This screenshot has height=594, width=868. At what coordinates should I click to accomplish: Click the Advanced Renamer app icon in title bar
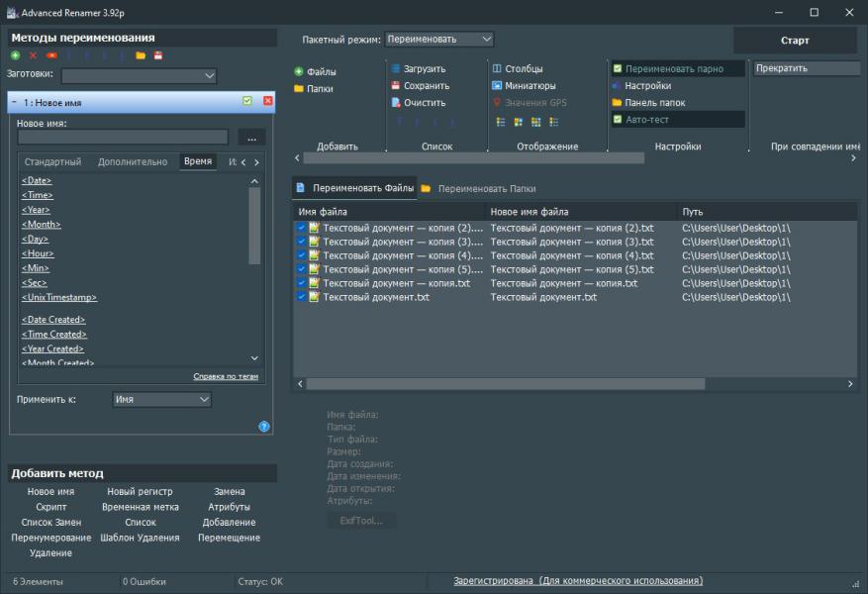12,12
